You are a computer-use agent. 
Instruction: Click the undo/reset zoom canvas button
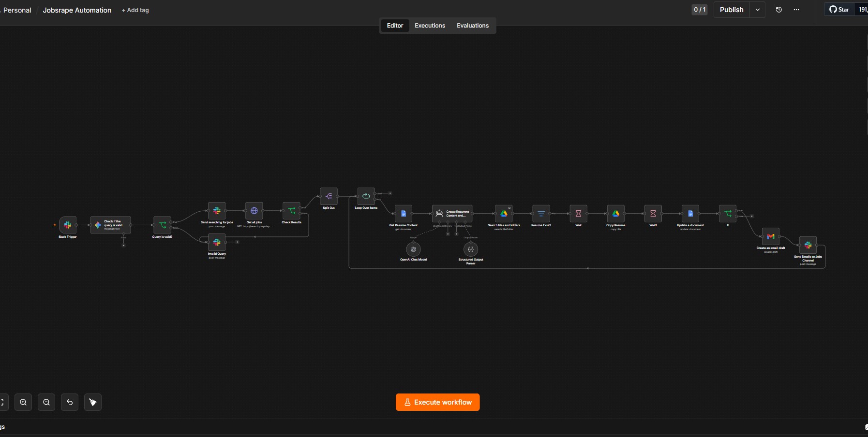click(x=70, y=402)
